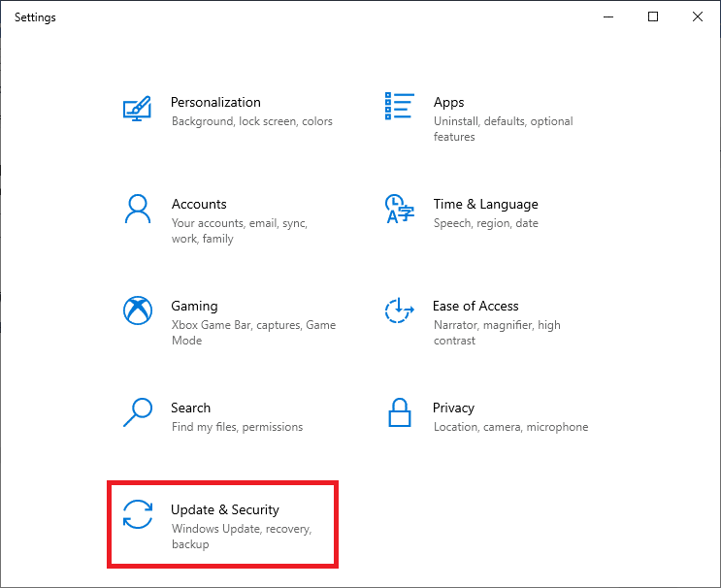Open the Personalization settings heading

tap(215, 102)
